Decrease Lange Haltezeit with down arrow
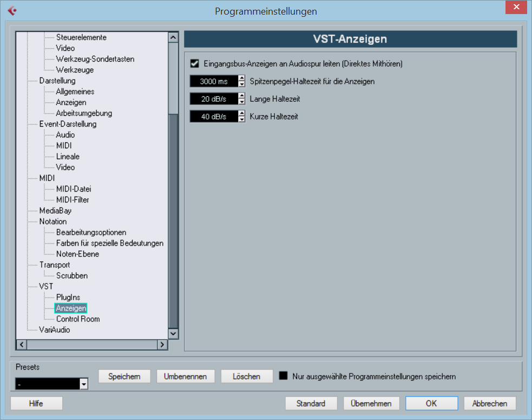The height and width of the screenshot is (420, 532). (241, 102)
